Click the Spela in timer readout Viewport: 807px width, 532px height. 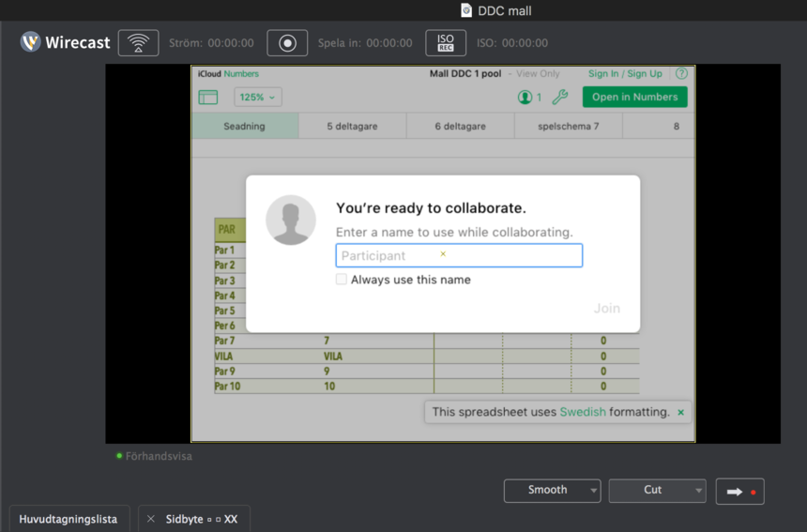point(365,43)
